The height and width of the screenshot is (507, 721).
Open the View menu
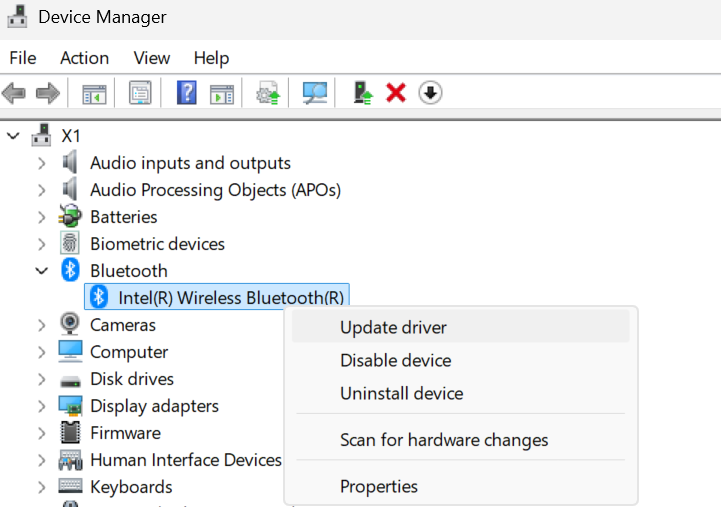pyautogui.click(x=152, y=58)
